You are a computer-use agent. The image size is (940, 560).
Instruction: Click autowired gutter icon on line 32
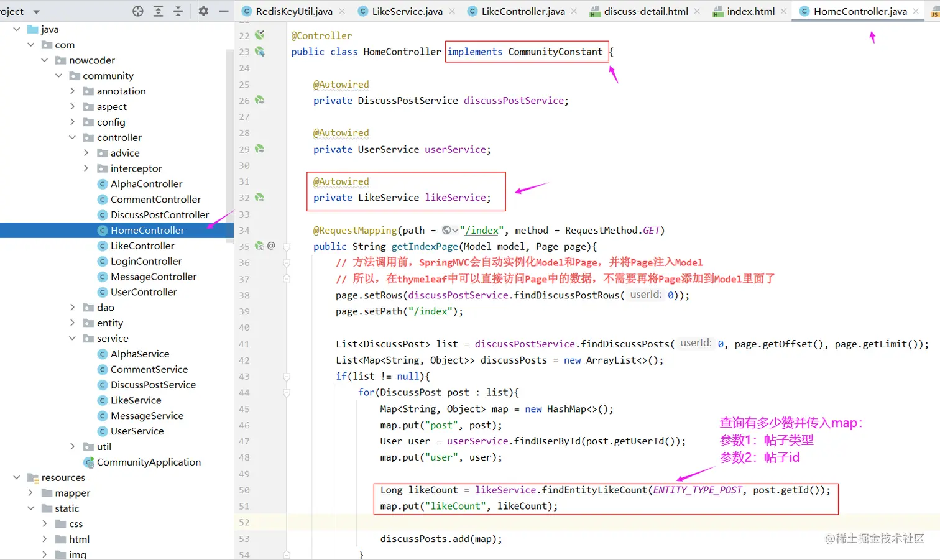pyautogui.click(x=259, y=198)
